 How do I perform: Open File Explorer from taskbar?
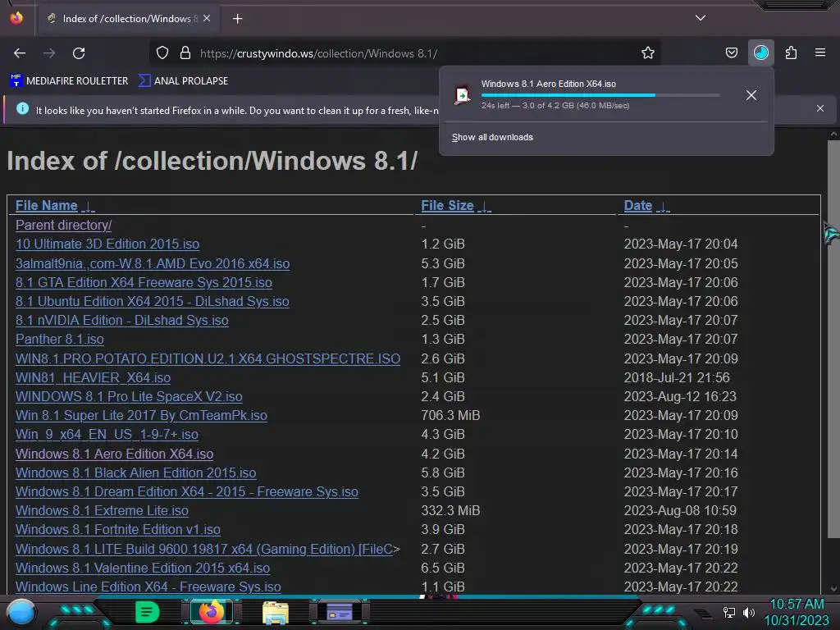pyautogui.click(x=276, y=612)
